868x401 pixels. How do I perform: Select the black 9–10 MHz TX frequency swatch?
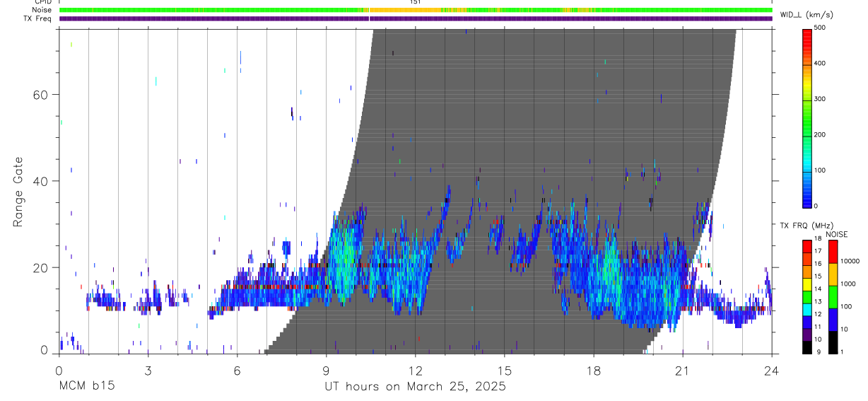pyautogui.click(x=807, y=346)
